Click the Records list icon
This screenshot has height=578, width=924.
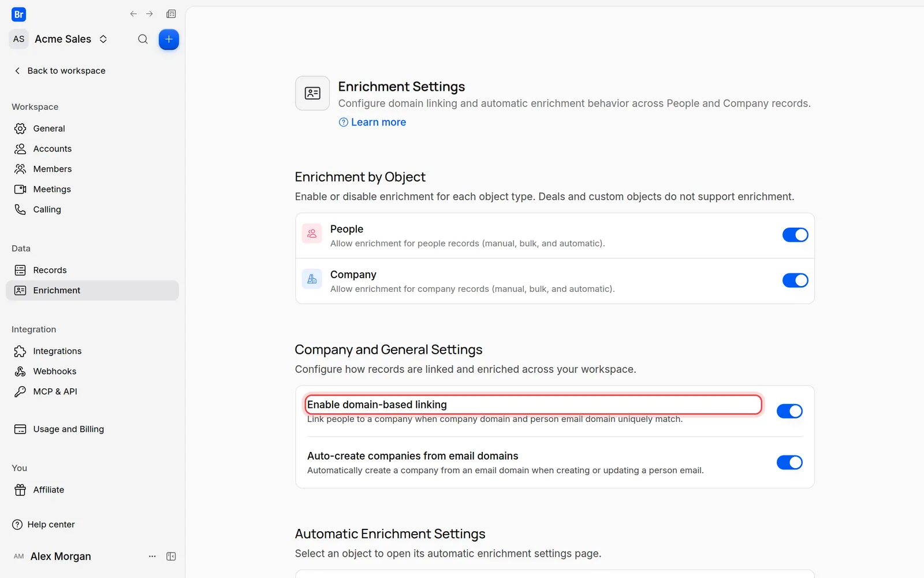[20, 270]
